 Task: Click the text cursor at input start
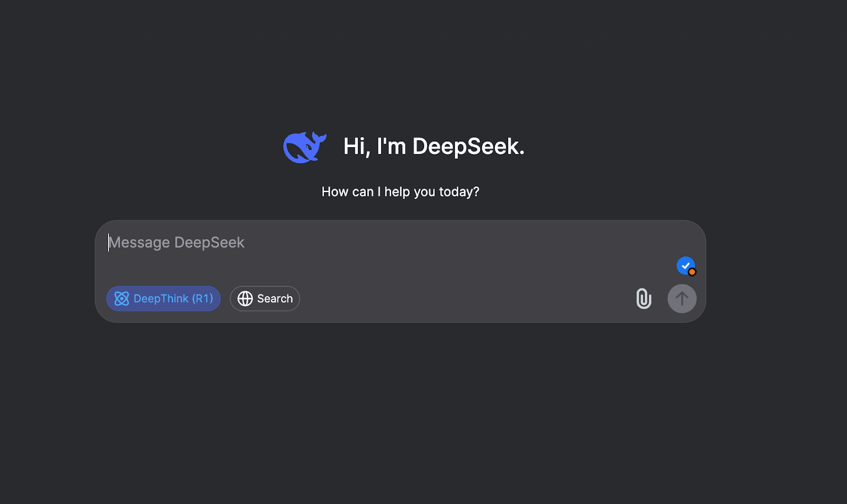pyautogui.click(x=109, y=242)
